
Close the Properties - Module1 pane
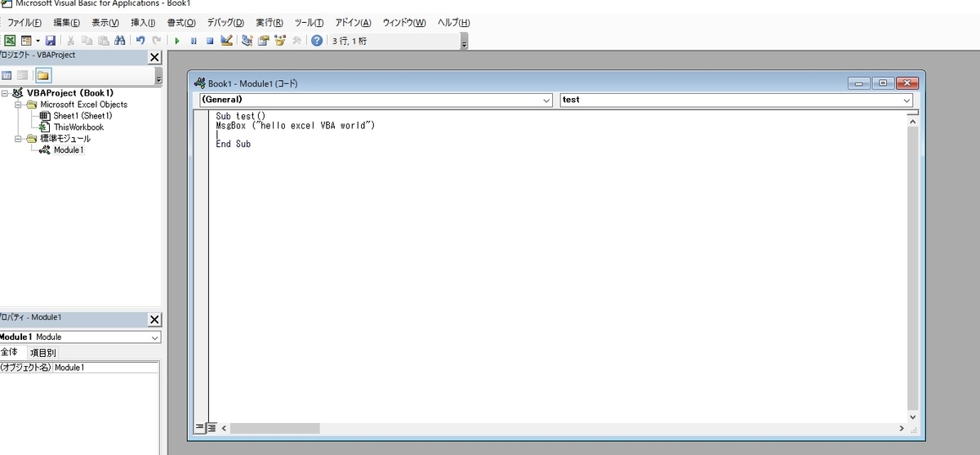click(154, 319)
